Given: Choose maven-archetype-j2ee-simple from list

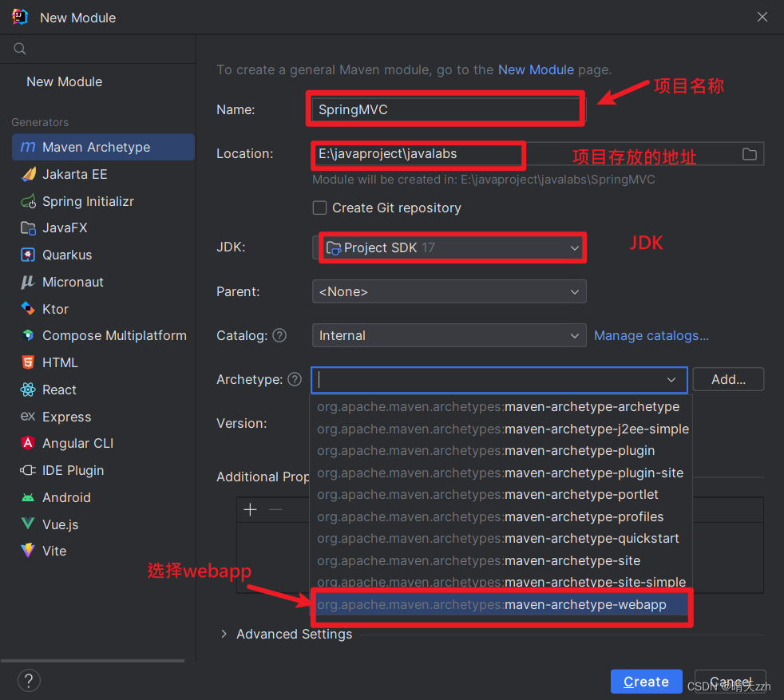Looking at the screenshot, I should pyautogui.click(x=501, y=429).
